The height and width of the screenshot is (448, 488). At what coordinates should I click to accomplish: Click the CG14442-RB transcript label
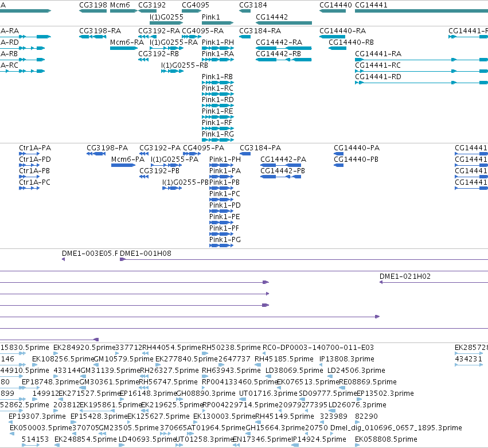coord(278,54)
